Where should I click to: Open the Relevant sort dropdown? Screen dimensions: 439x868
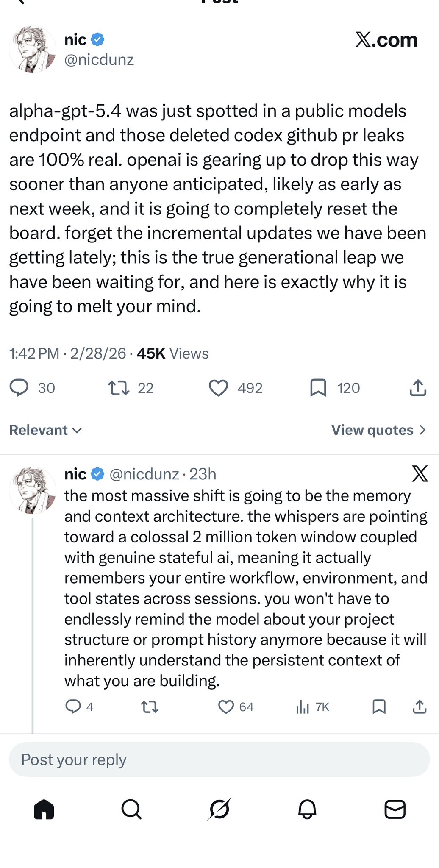45,430
